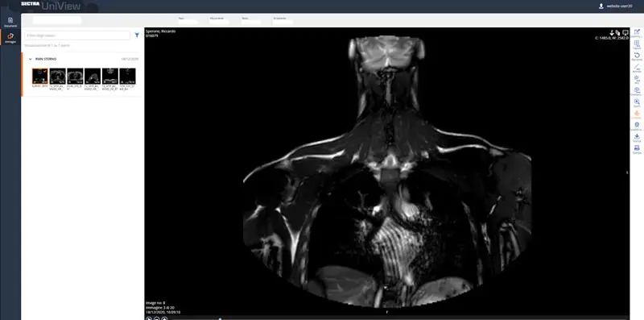
Task: Collapse the RMN STERNO exam group
Action: coord(30,59)
